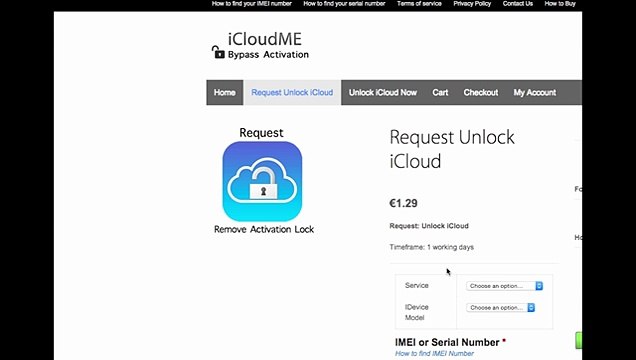Click the Timeframe: 1 working days text
636x360 pixels.
tap(432, 247)
